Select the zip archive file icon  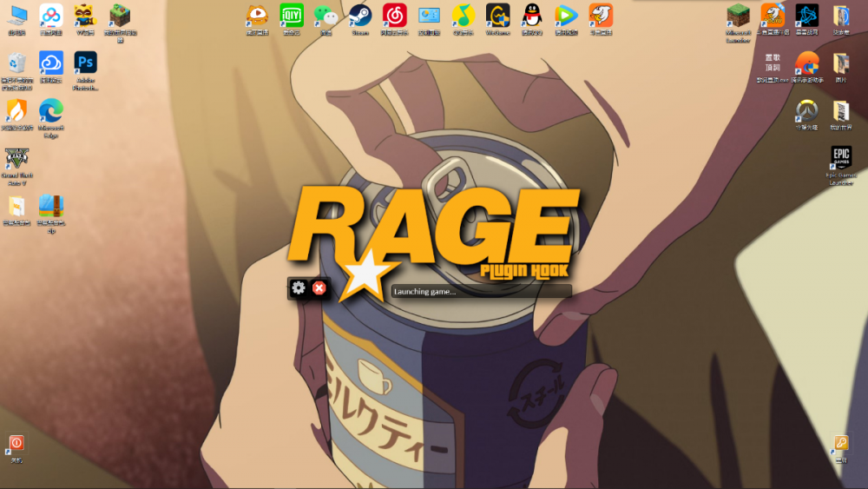click(x=51, y=207)
